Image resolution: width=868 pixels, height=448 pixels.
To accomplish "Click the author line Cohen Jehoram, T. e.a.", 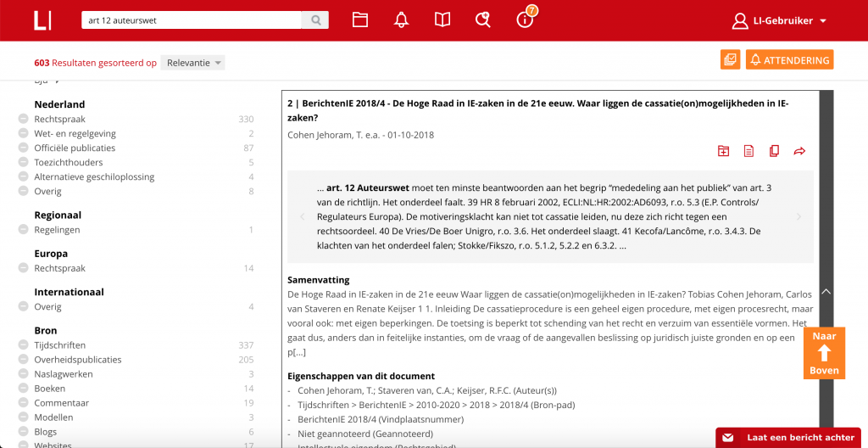I will [x=360, y=135].
